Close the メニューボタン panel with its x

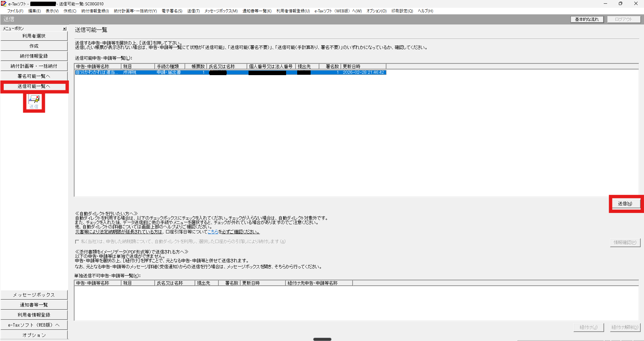pyautogui.click(x=64, y=29)
